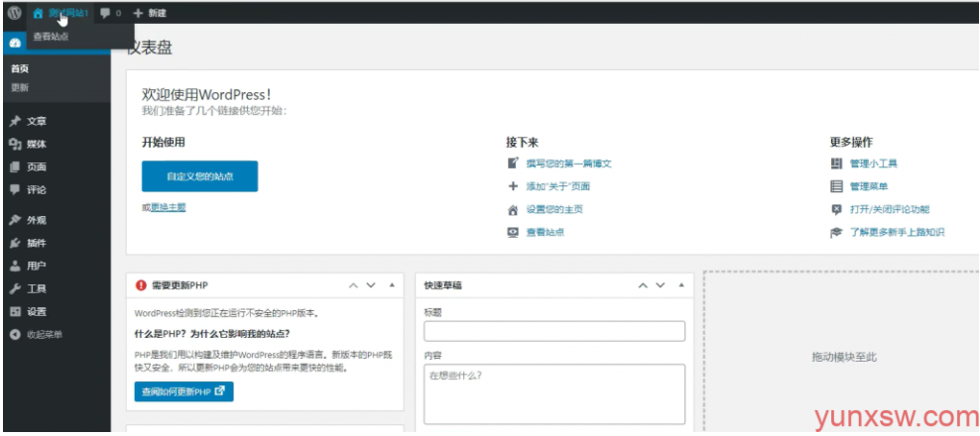
Task: Click the 收起菜单 collapse arrow icon
Action: [16, 335]
